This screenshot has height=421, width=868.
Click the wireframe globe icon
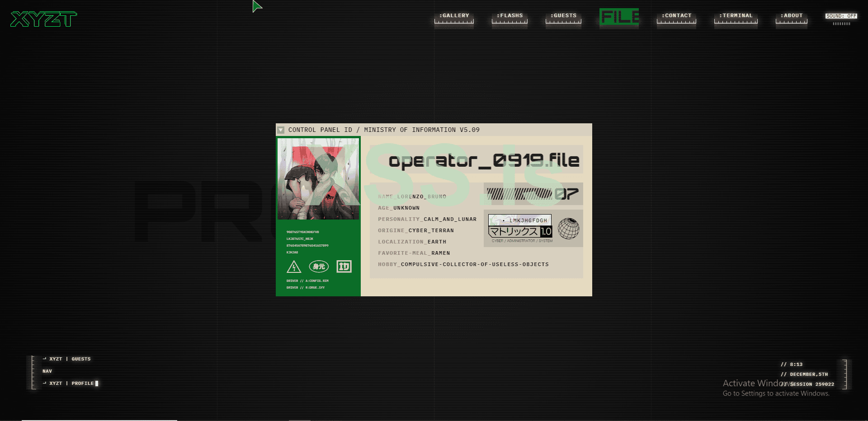click(569, 229)
